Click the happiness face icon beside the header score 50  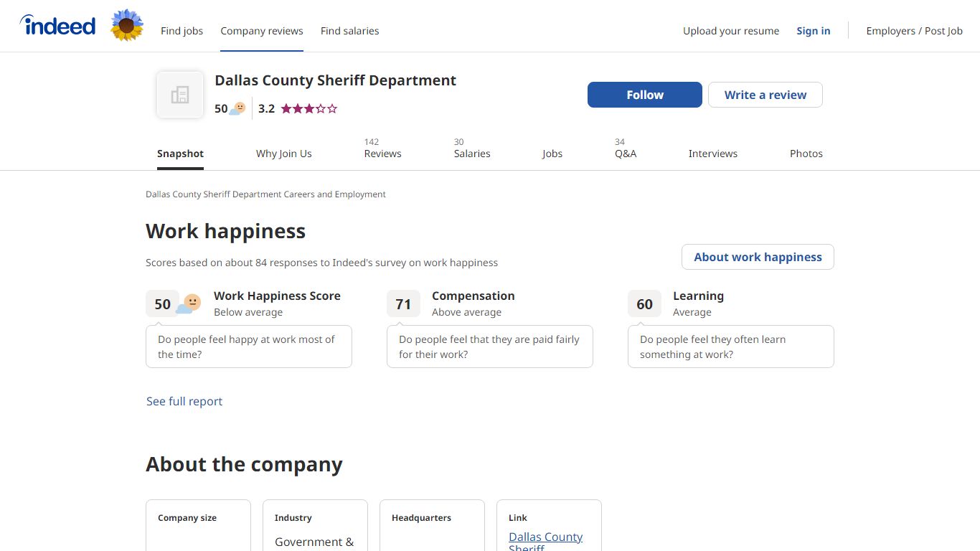[x=237, y=108]
